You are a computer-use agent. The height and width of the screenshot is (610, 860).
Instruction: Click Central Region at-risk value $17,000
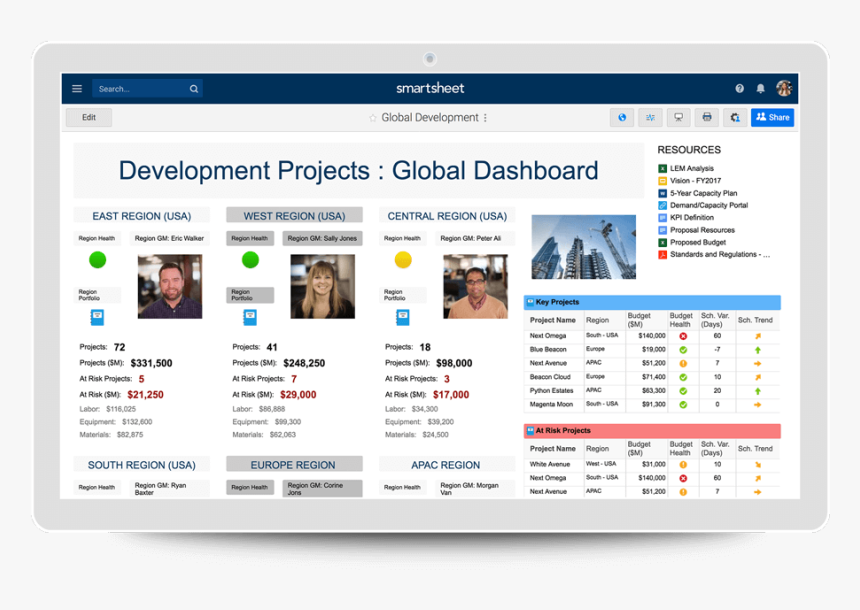click(451, 394)
